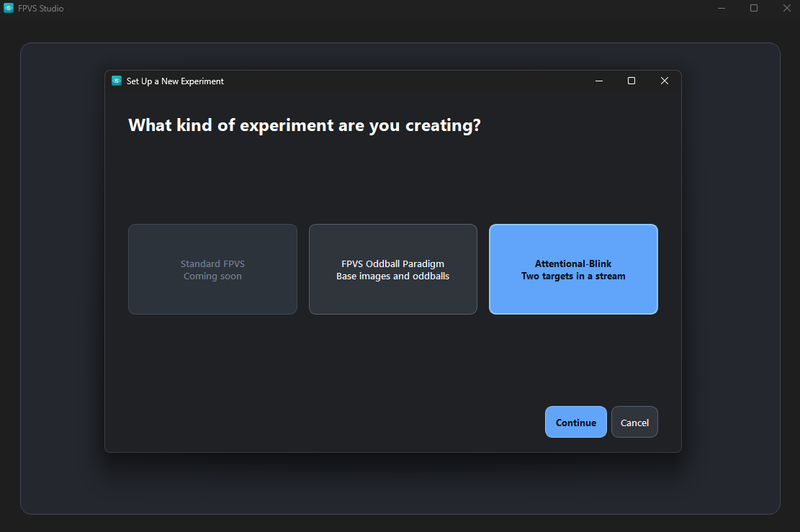Close the FPVS Studio main window
This screenshot has width=800, height=532.
point(787,8)
